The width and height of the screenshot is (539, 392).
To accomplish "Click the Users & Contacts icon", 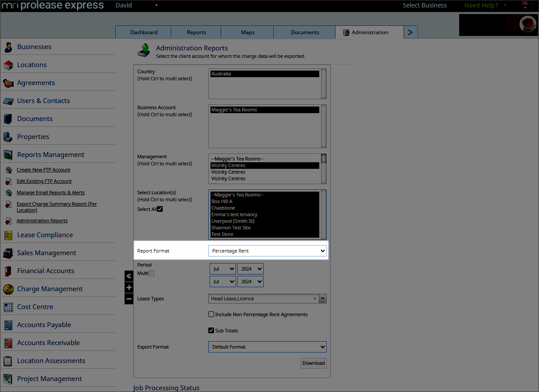I will (8, 101).
